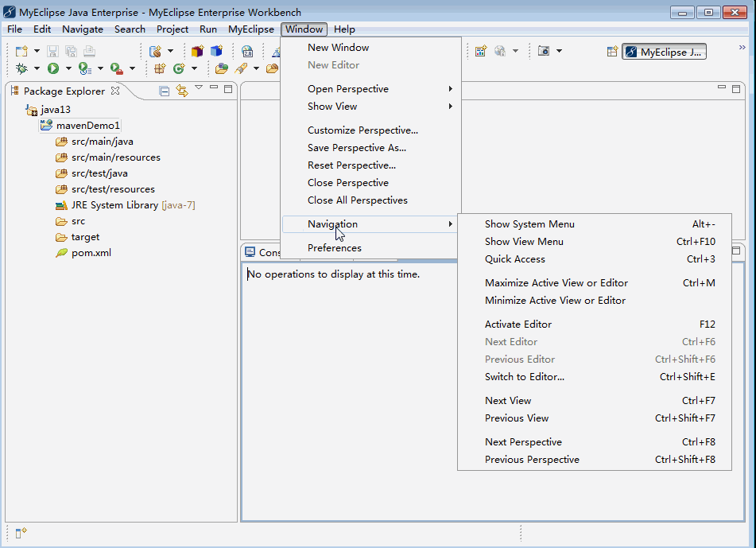Expand the External Tools dropdown arrow
Image resolution: width=756 pixels, height=548 pixels.
pyautogui.click(x=132, y=68)
